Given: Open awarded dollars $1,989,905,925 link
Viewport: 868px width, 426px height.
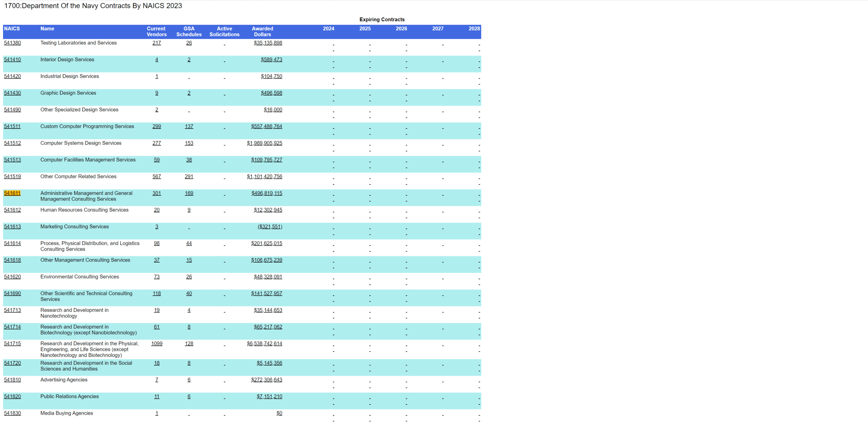Looking at the screenshot, I should [x=264, y=143].
